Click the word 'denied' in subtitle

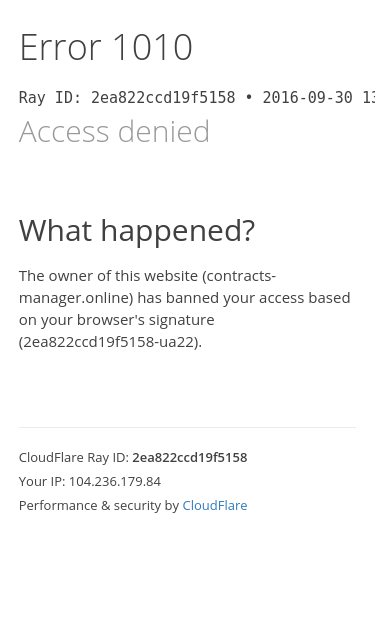click(x=164, y=132)
